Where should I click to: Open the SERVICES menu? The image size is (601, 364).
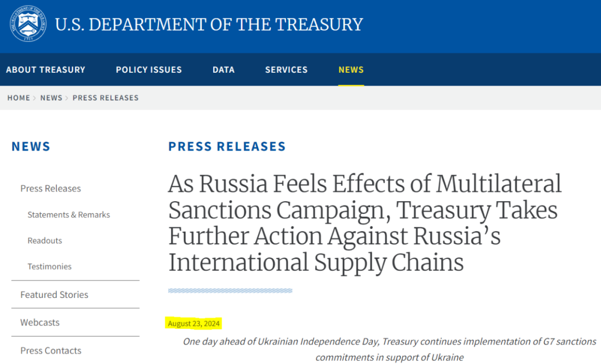[287, 69]
